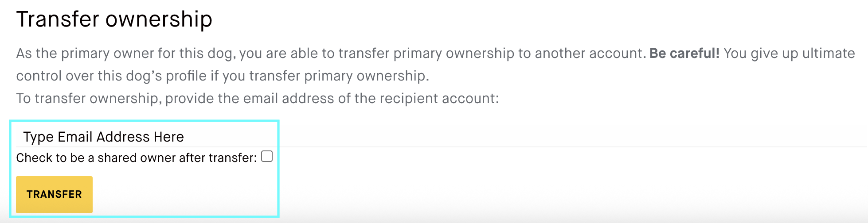The image size is (868, 223).
Task: Click the bold 'Be careful!' warning text
Action: pyautogui.click(x=684, y=54)
